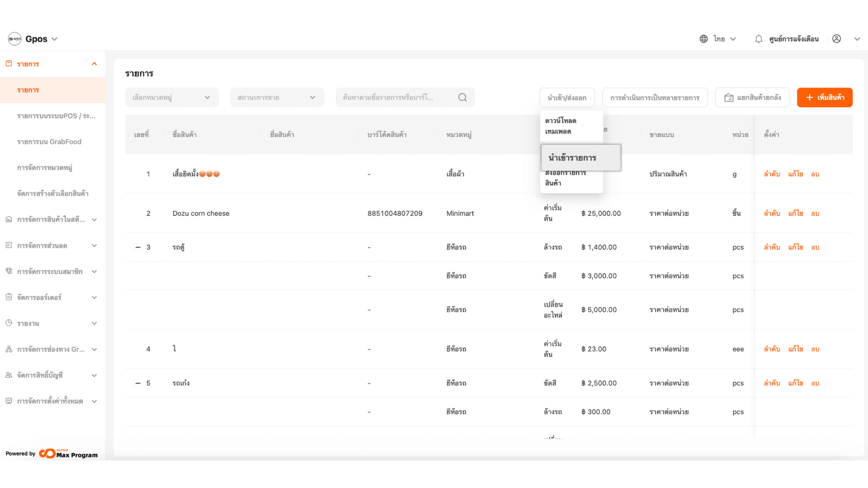Click the globe language icon
Viewport: 868px width, 488px height.
coord(703,39)
